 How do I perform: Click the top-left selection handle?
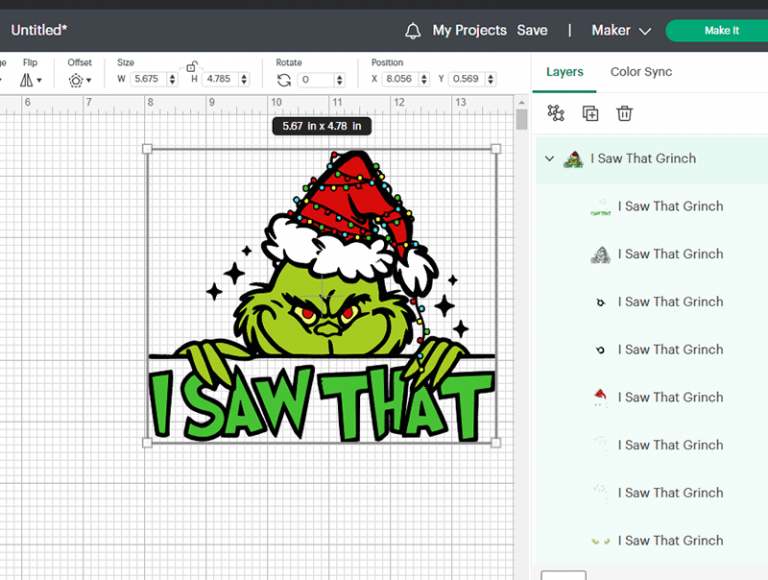pyautogui.click(x=147, y=149)
